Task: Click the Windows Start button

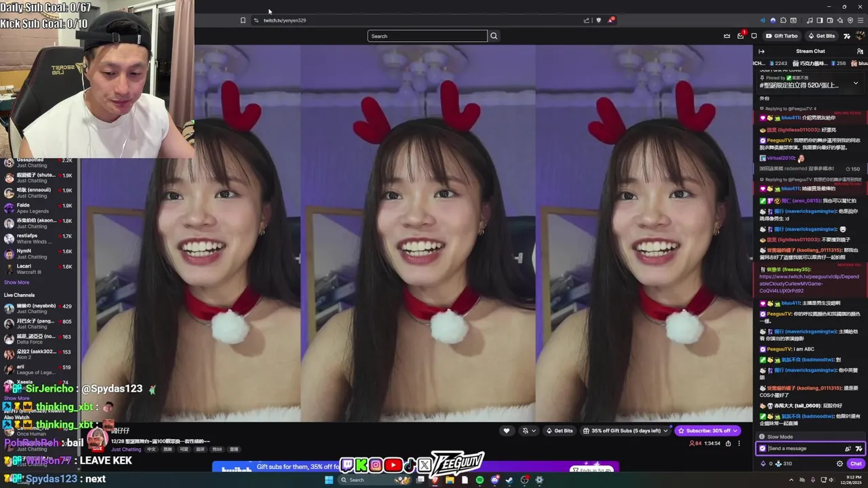Action: [x=329, y=480]
